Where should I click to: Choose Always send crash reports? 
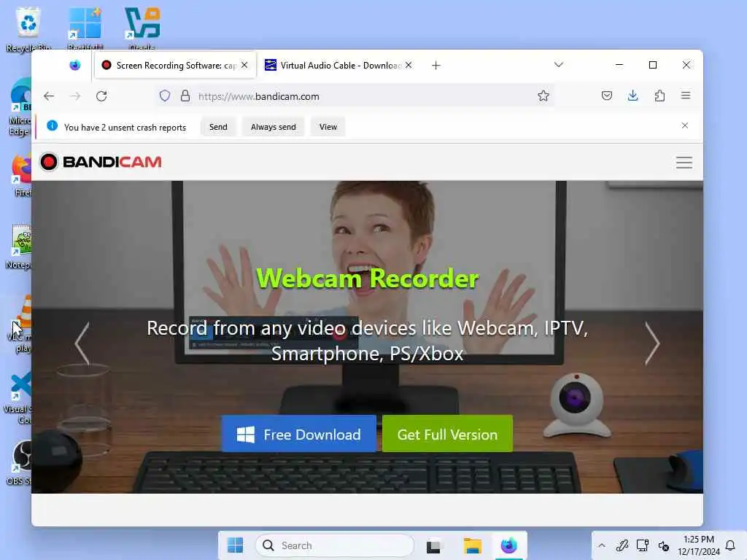tap(274, 127)
